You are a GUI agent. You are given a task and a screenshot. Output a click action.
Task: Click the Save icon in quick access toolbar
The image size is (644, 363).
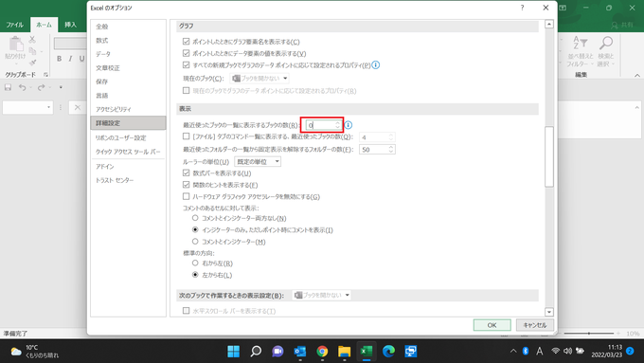point(8,87)
